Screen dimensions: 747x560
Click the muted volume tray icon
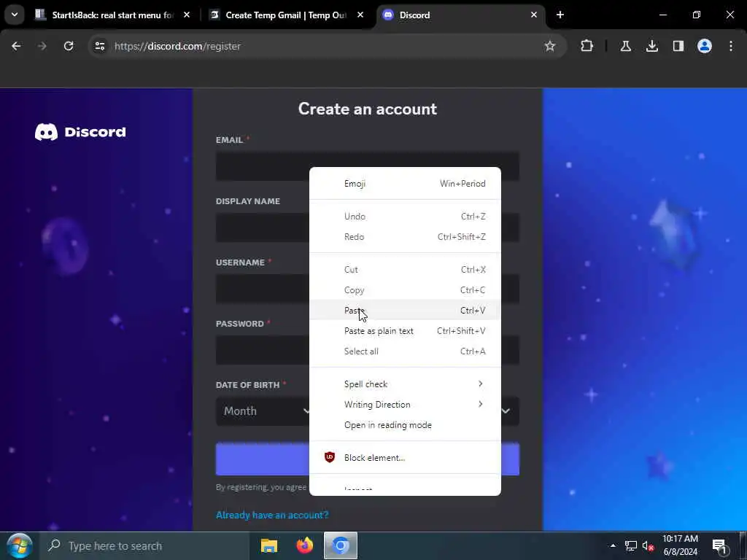(648, 545)
